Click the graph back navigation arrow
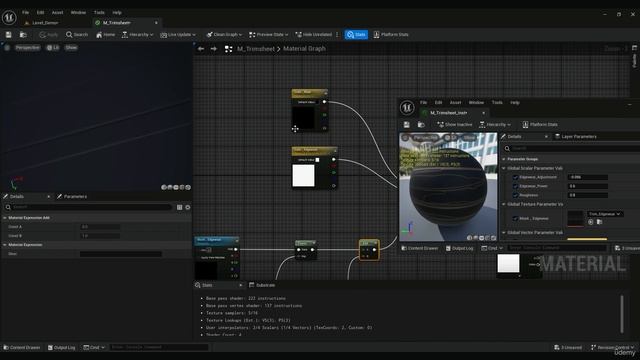This screenshot has height=360, width=640. 201,49
